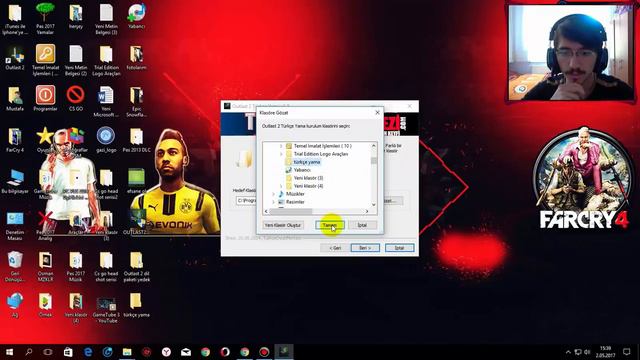This screenshot has width=640, height=360.
Task: Select the gazi_logo desktop icon
Action: coord(106,140)
